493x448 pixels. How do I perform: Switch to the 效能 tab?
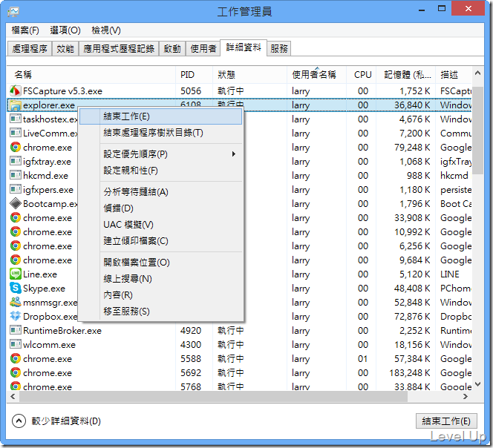[65, 49]
